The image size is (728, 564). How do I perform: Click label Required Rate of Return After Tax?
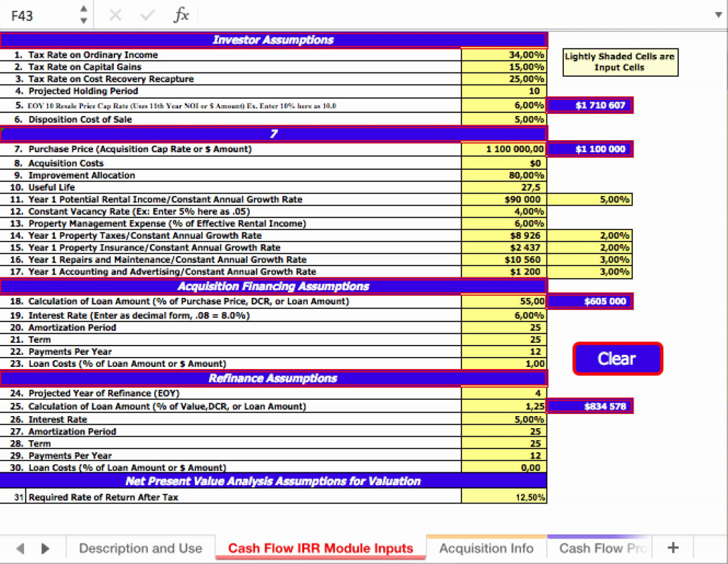point(103,497)
